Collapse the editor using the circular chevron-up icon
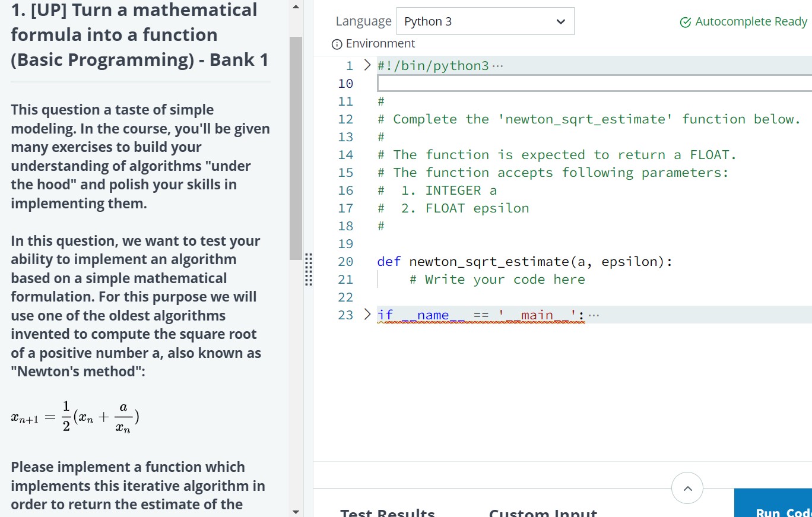The width and height of the screenshot is (812, 517). 687,488
